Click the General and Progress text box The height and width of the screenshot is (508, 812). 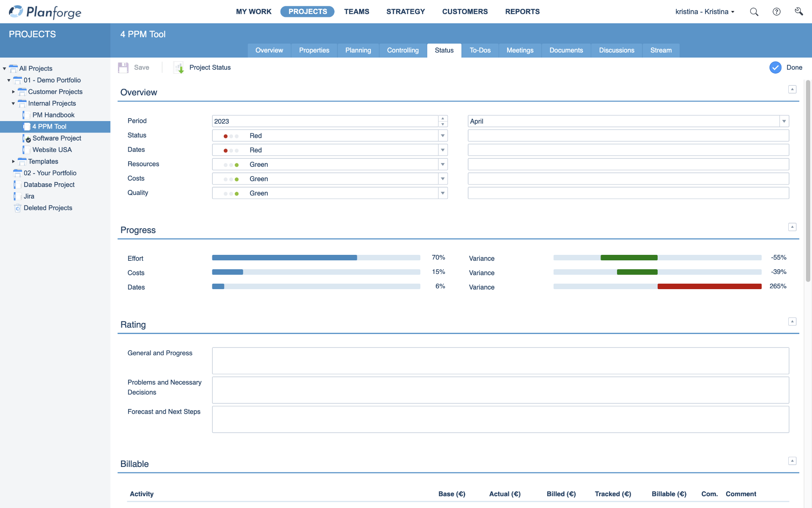coord(500,361)
